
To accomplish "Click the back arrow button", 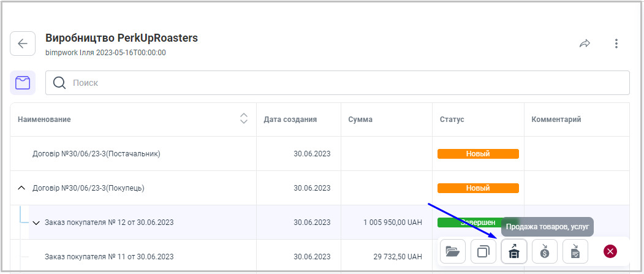I will click(x=23, y=44).
